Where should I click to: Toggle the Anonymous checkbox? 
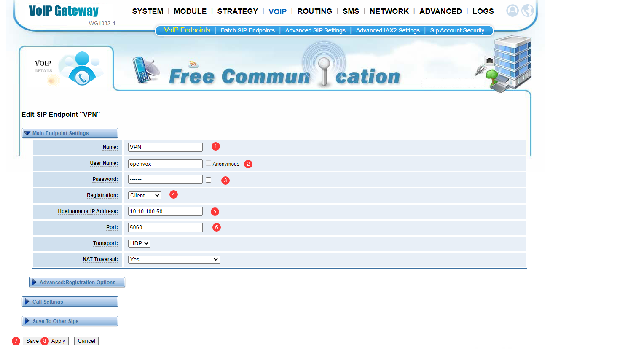(x=208, y=163)
